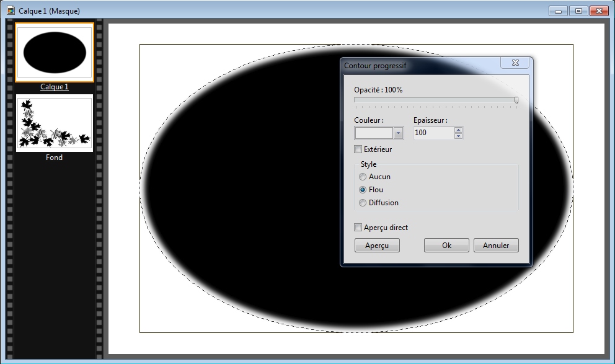
Task: Decrease Epaisseur with the down arrow
Action: 459,136
